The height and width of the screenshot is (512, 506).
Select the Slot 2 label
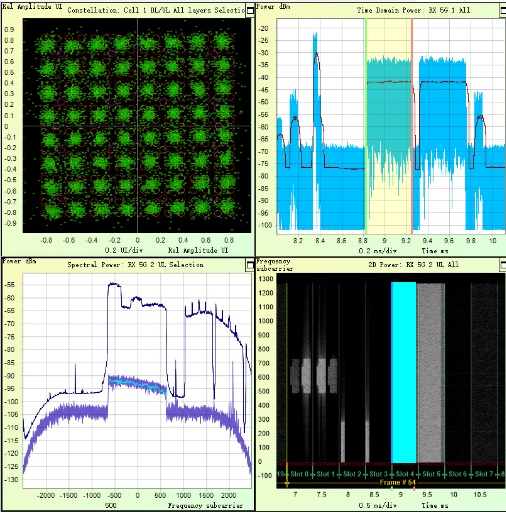point(352,474)
